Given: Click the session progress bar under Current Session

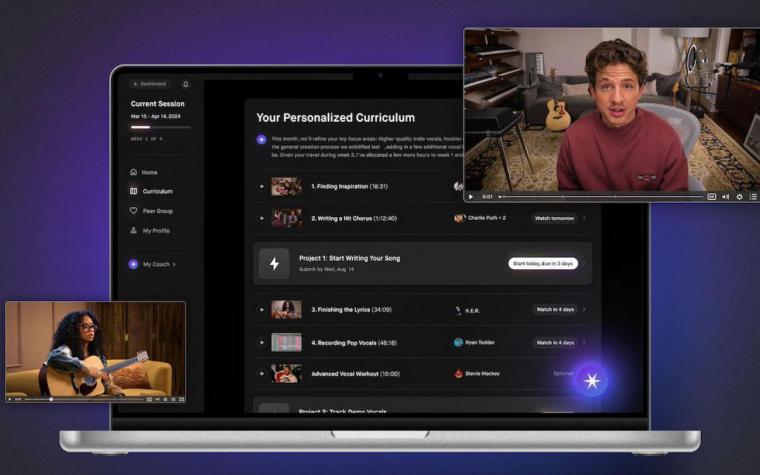Looking at the screenshot, I should pos(160,127).
